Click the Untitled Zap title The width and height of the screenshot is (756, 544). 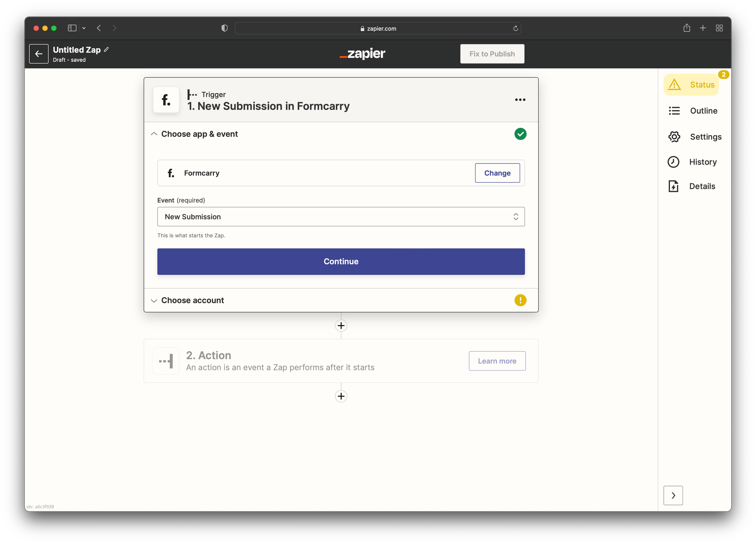(77, 50)
